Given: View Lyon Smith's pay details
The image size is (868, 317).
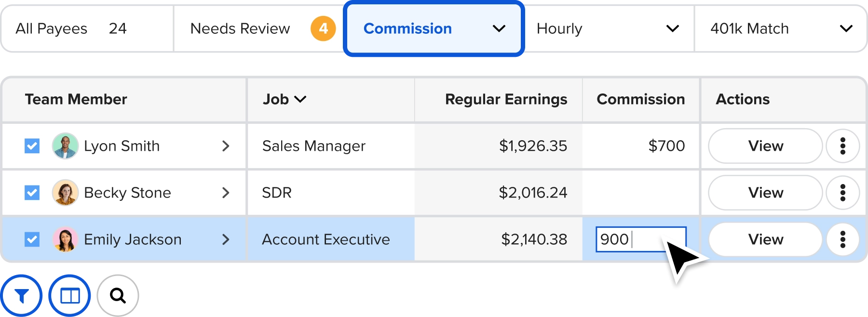Looking at the screenshot, I should tap(765, 146).
